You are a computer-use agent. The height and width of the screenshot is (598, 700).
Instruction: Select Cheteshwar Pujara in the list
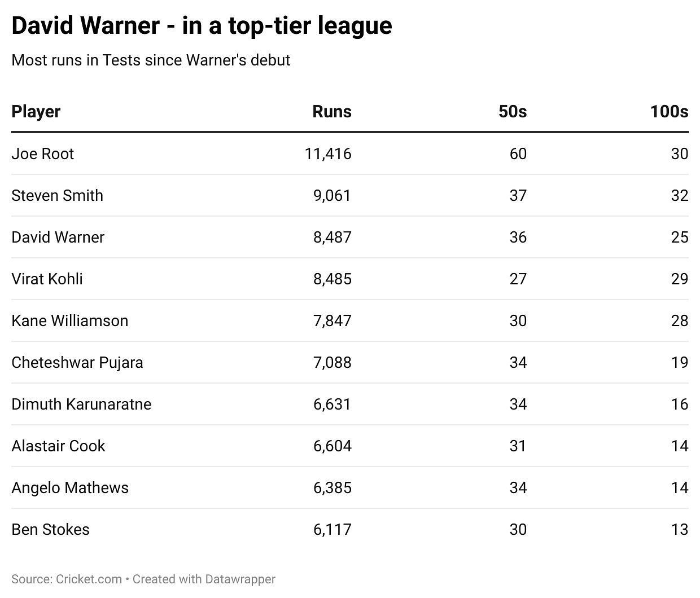(x=77, y=362)
